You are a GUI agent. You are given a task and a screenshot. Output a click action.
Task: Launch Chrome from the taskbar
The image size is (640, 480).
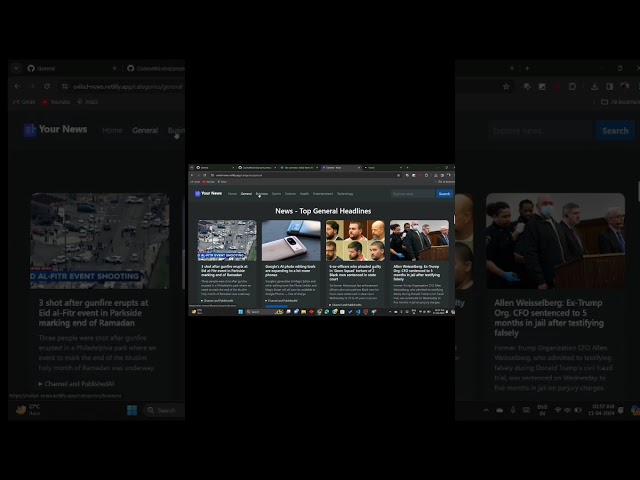coord(320,311)
